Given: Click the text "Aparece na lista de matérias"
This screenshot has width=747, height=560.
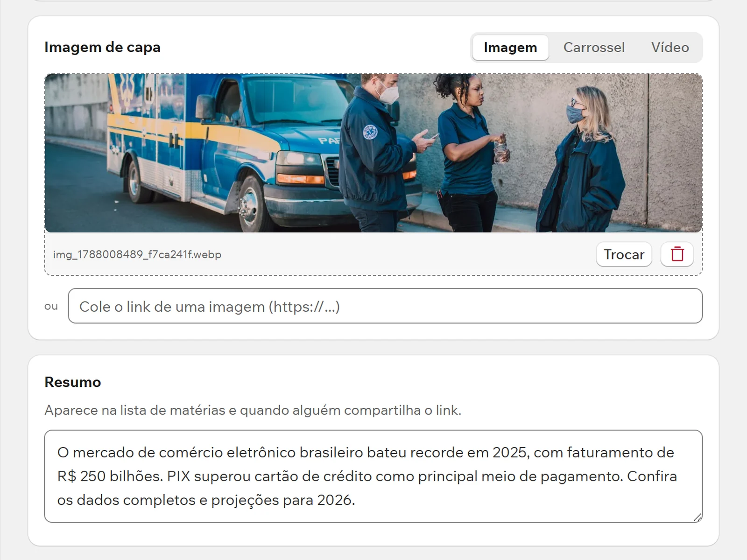Looking at the screenshot, I should [135, 410].
